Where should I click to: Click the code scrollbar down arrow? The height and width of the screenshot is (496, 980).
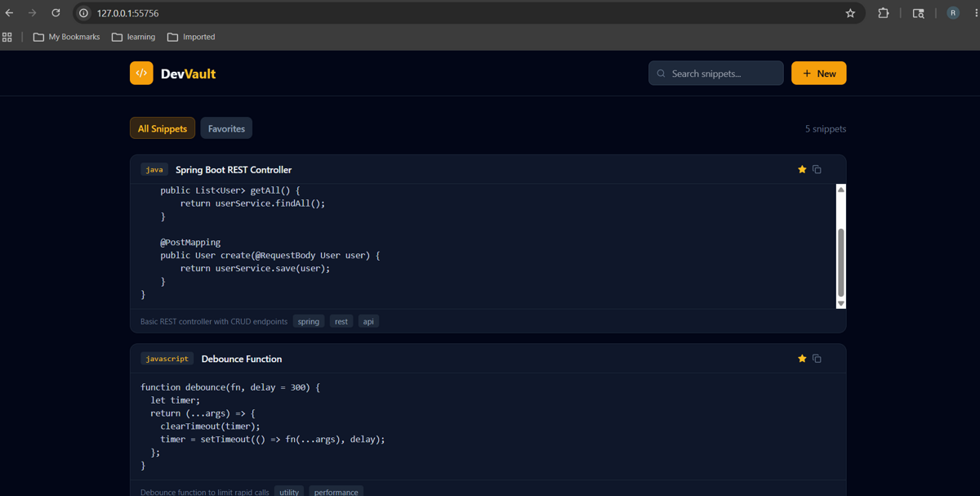841,303
